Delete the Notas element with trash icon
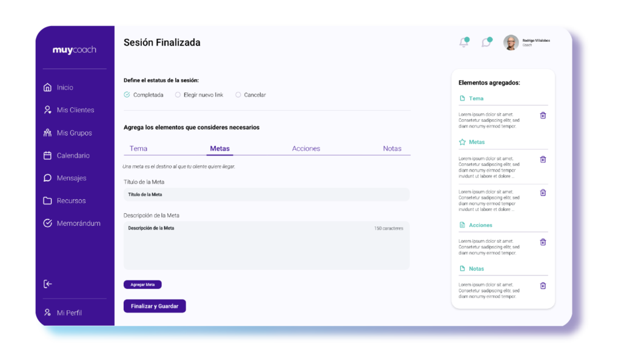 [x=543, y=286]
